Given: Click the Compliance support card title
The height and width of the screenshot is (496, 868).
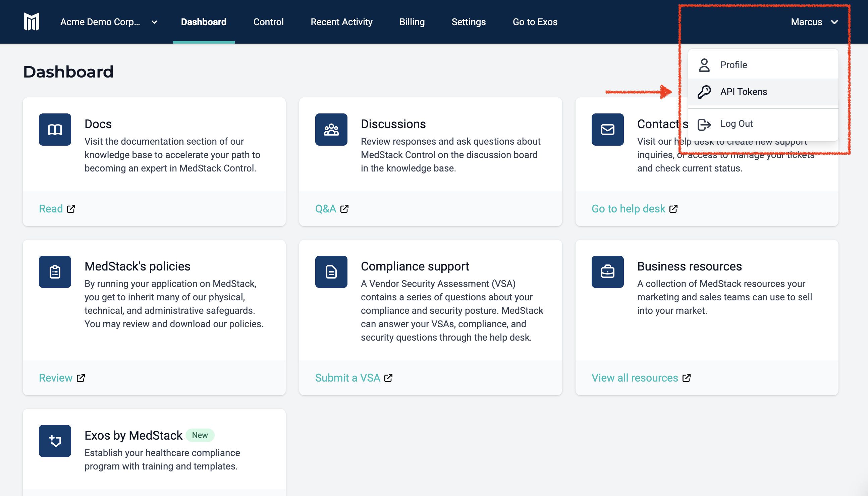Looking at the screenshot, I should [415, 266].
